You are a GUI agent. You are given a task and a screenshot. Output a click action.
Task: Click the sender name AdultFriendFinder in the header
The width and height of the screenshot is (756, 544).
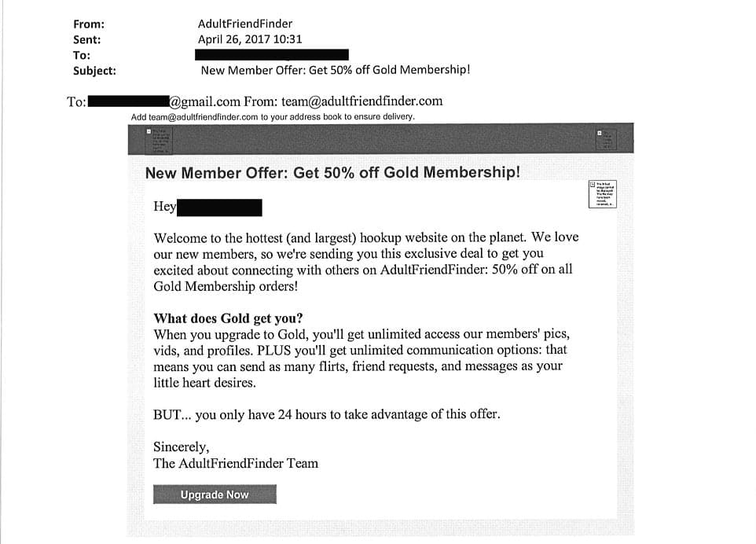[x=245, y=24]
